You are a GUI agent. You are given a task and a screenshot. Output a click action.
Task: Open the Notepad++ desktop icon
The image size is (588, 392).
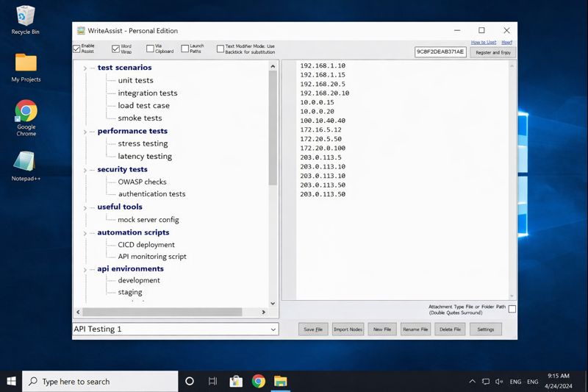tap(26, 162)
